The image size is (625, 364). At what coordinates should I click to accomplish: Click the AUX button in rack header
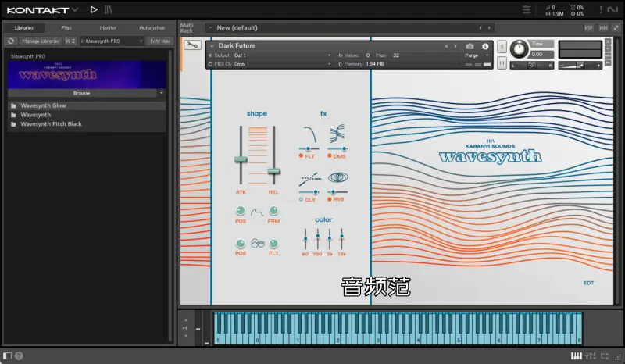[603, 28]
